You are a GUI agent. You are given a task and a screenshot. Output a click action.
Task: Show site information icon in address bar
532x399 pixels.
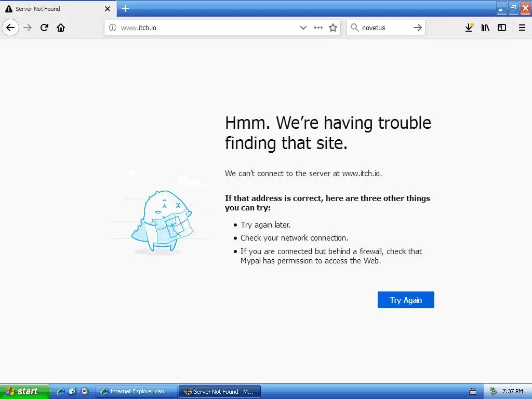(113, 28)
